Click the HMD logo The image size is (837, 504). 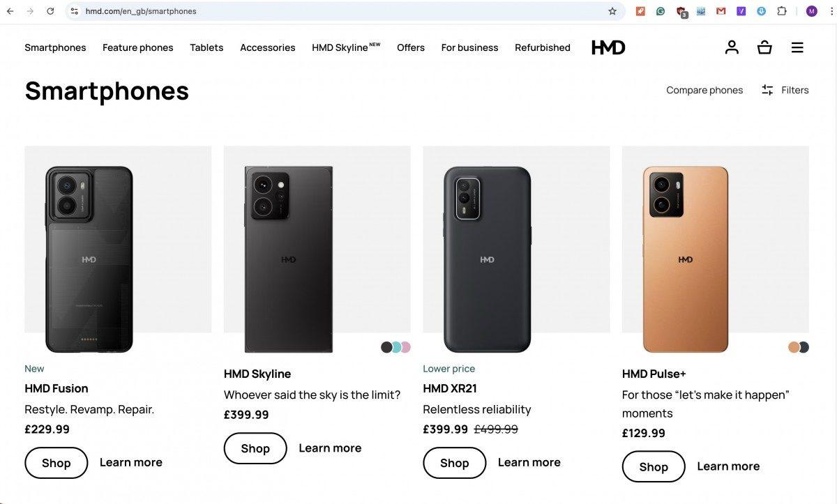(x=608, y=47)
